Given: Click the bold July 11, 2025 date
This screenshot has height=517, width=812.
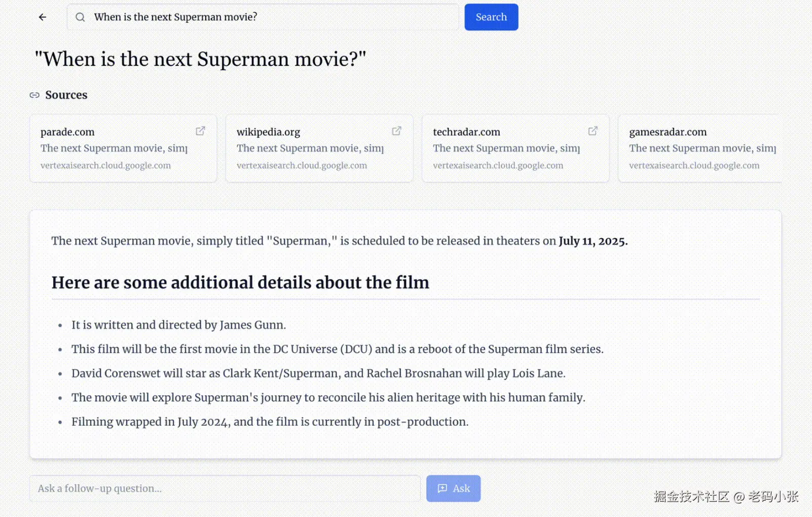Looking at the screenshot, I should (593, 241).
